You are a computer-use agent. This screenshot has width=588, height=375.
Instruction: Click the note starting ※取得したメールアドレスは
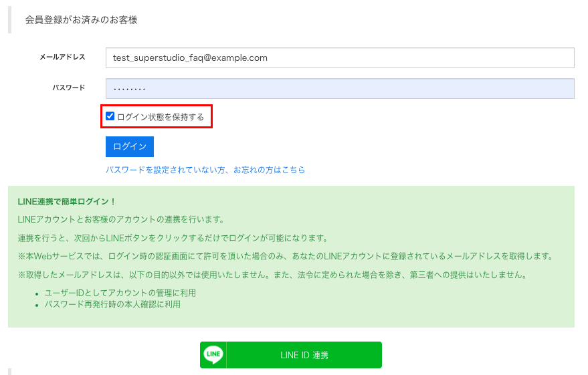click(272, 275)
